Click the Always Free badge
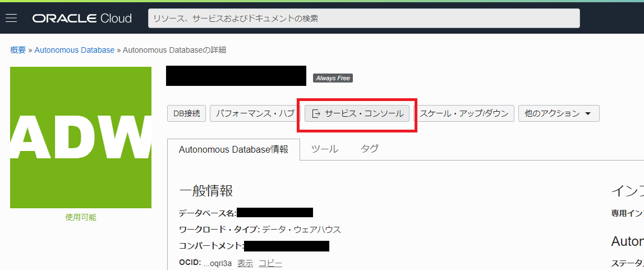This screenshot has width=644, height=270. pos(333,78)
